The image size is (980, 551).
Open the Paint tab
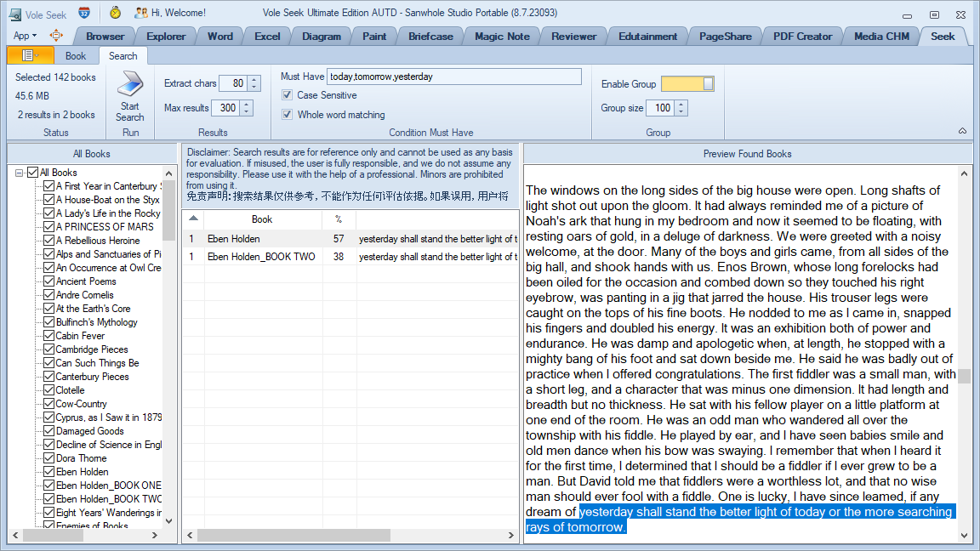(373, 37)
